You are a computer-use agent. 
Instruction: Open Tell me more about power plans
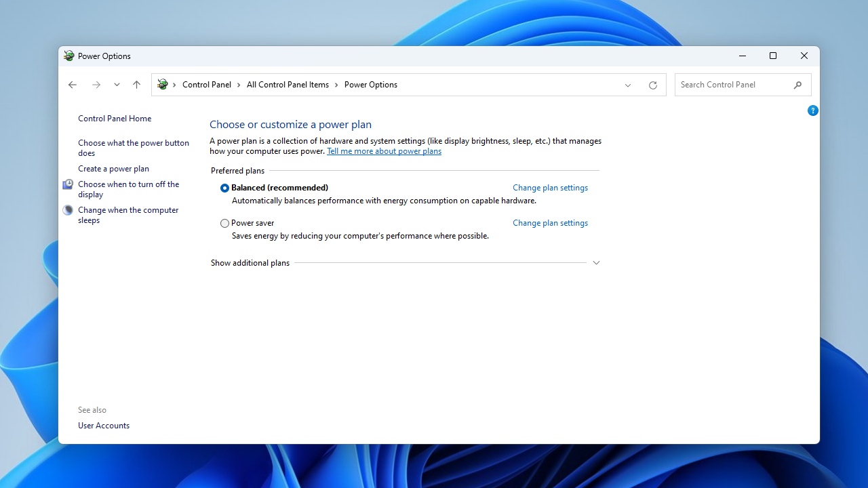pos(384,151)
